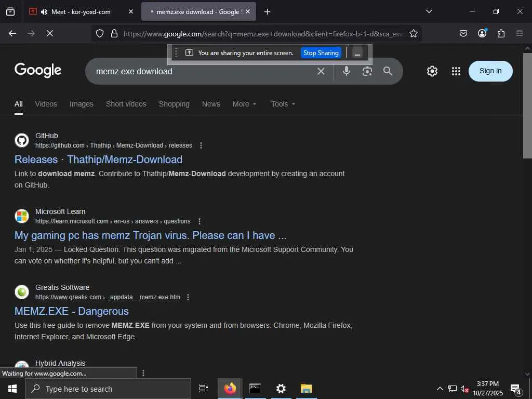Switch to Shopping results tab
This screenshot has width=532, height=399.
pyautogui.click(x=174, y=104)
